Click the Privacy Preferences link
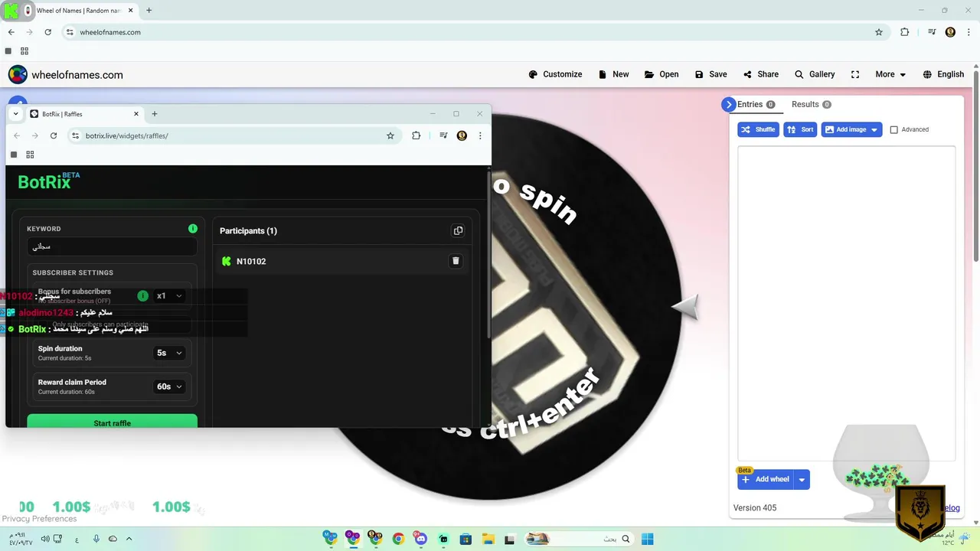The image size is (980, 551). (x=39, y=519)
